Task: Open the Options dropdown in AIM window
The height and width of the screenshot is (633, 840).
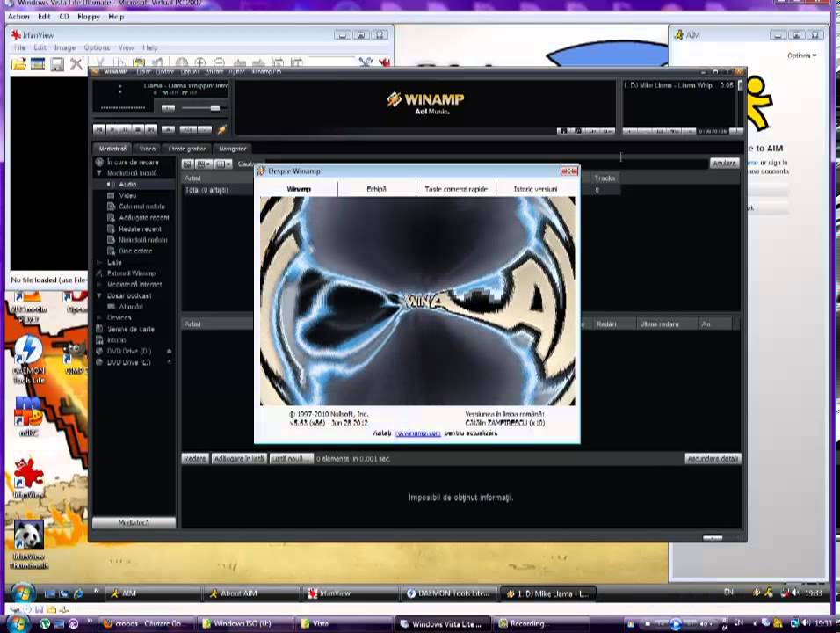Action: tap(801, 55)
